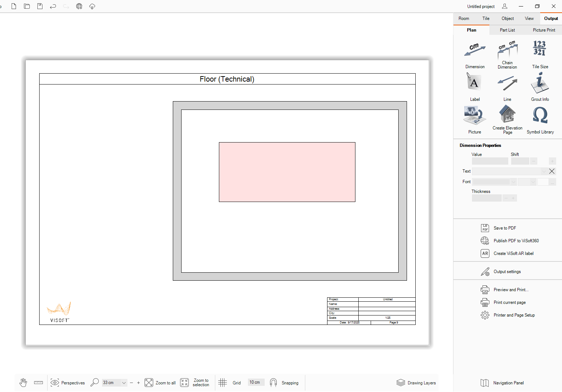Screen dimensions: 562x392
Task: Open the Perspectives selector
Action: 68,383
